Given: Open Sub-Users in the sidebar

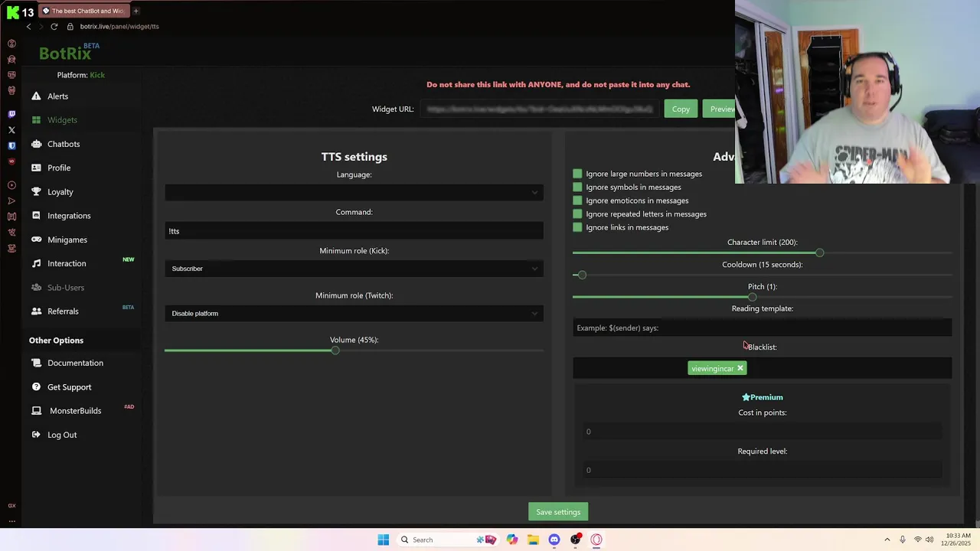Looking at the screenshot, I should (66, 288).
